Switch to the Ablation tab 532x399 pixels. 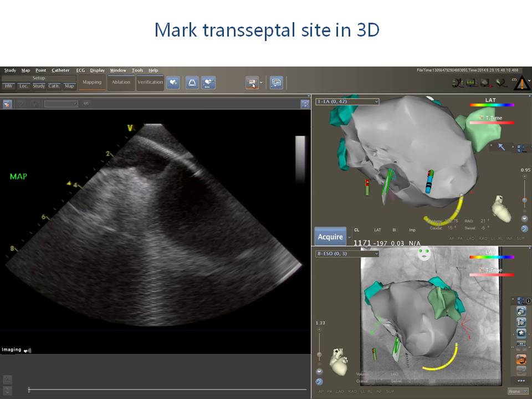click(121, 83)
